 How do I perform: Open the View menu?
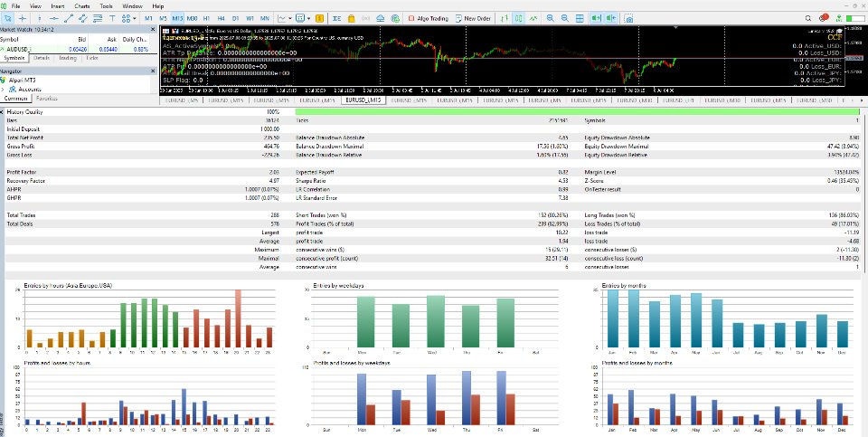35,6
